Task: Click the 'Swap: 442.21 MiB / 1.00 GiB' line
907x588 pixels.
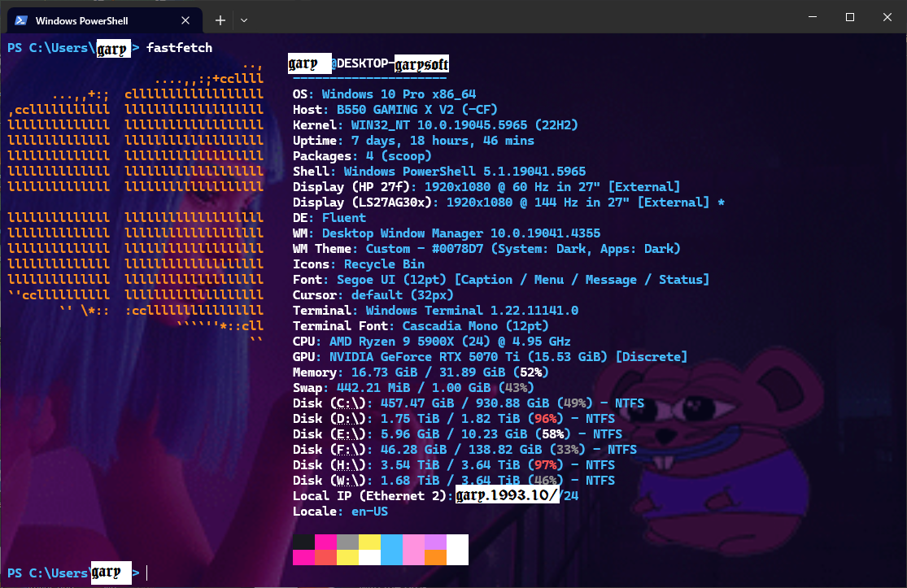Action: click(413, 388)
